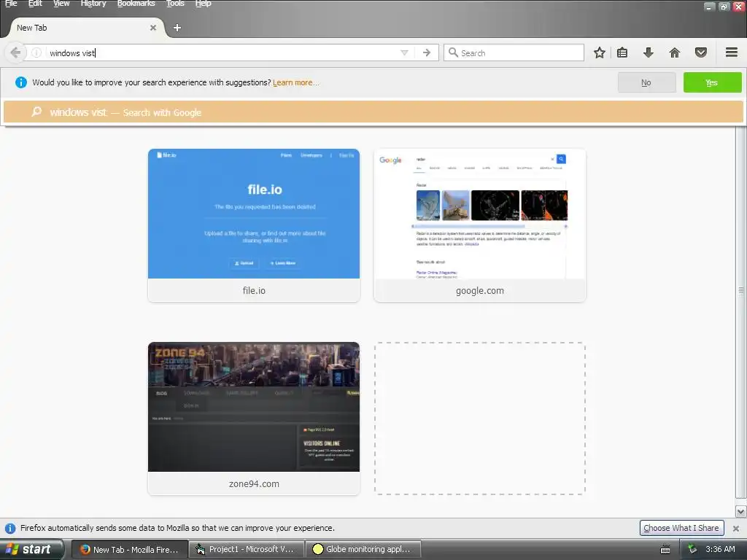Accept search suggestions with Yes
Viewport: 747px width, 560px height.
(x=712, y=82)
